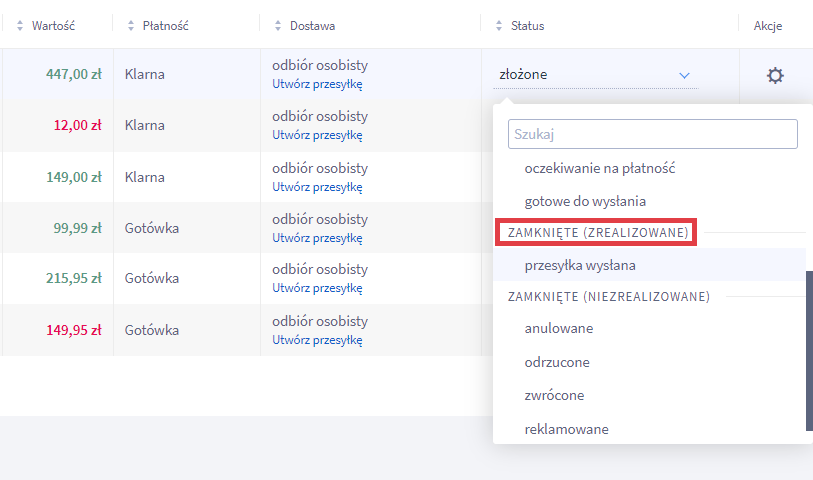Image resolution: width=813 pixels, height=480 pixels.
Task: Expand the 'złożone' status dropdown chevron
Action: 684,75
